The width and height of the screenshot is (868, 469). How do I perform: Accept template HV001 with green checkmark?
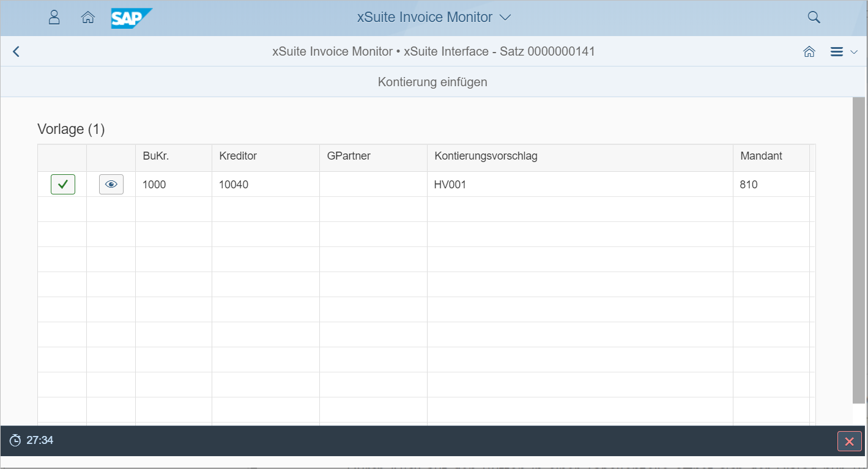pos(63,184)
